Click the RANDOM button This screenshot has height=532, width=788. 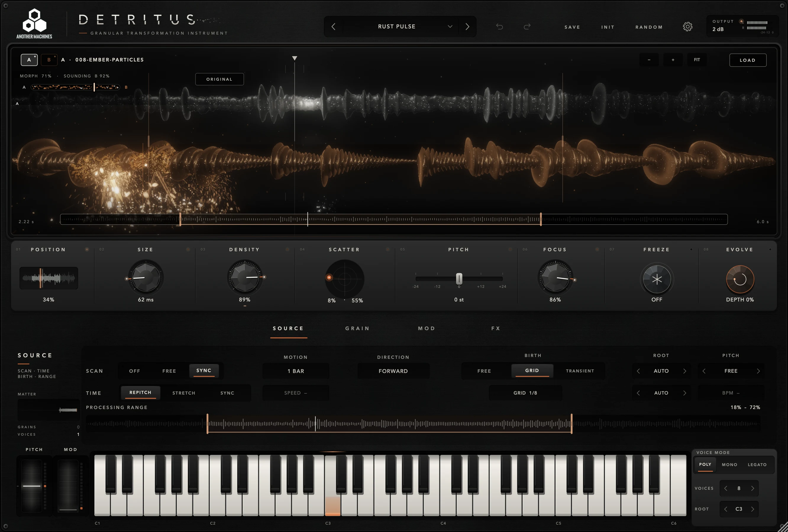click(649, 27)
